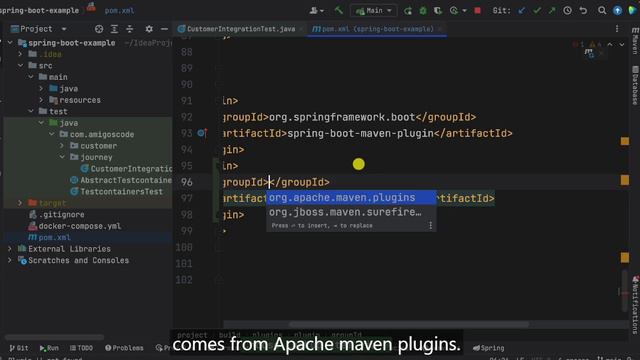Open AbstractTestcontainers file in tree
This screenshot has height=360, width=640.
pyautogui.click(x=121, y=180)
